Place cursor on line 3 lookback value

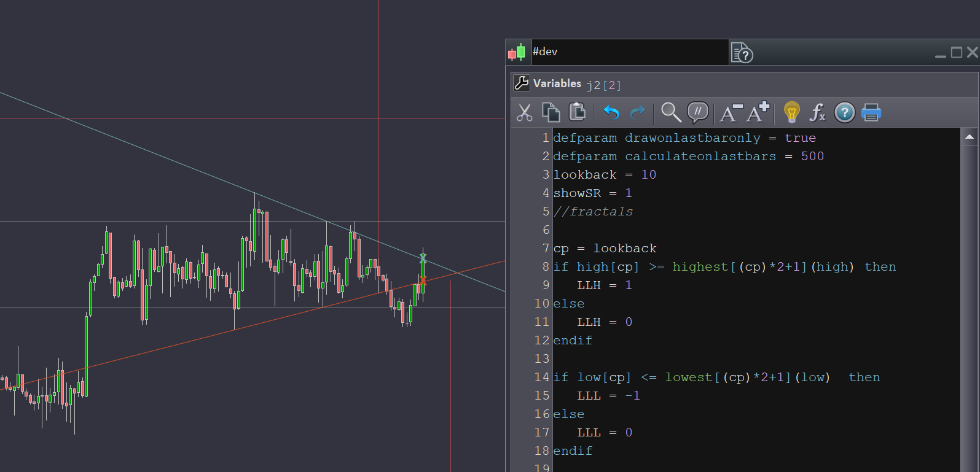tap(649, 175)
